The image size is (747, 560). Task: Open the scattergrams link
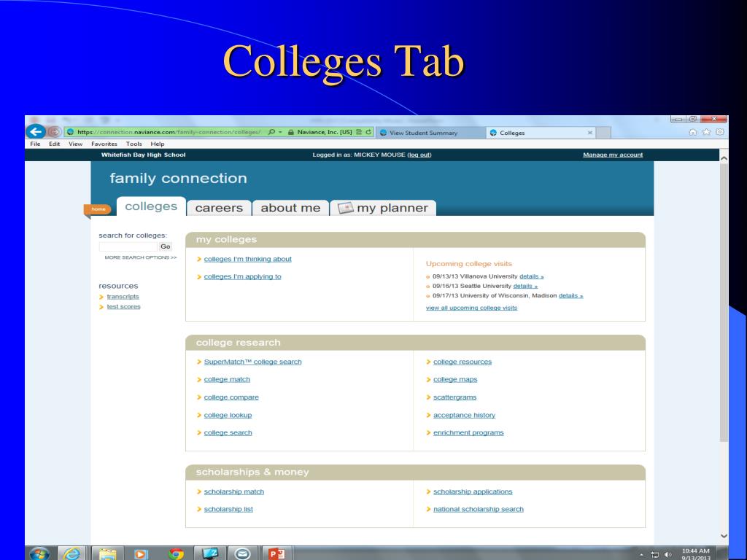coord(454,397)
